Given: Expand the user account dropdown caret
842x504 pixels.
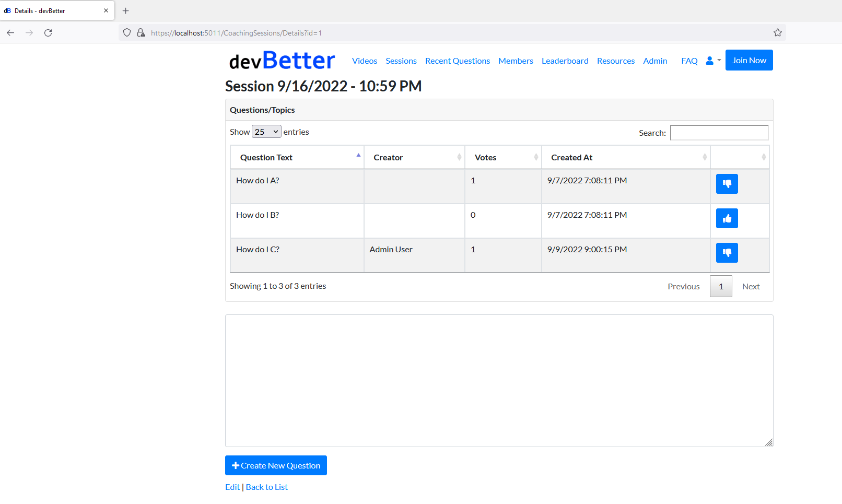Looking at the screenshot, I should click(719, 60).
